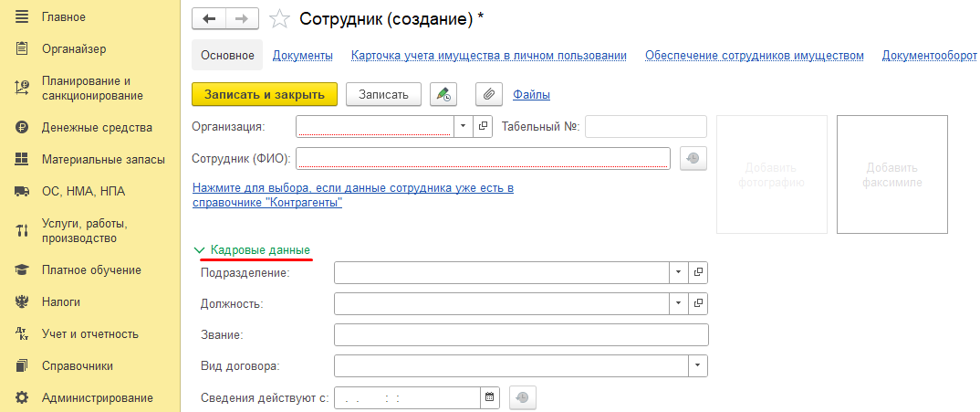Open the Файлы link
Image resolution: width=980 pixels, height=412 pixels.
point(532,94)
